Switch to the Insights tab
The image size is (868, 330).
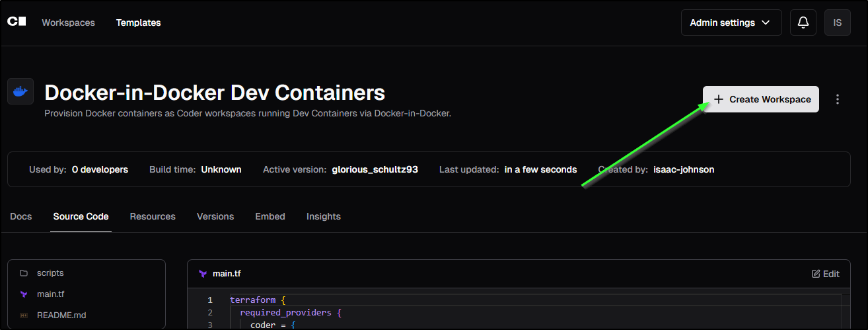323,216
